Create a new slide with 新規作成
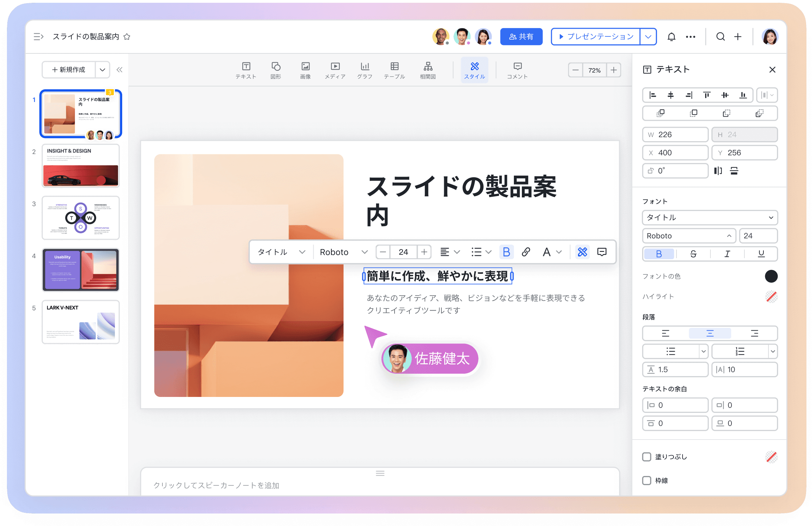The height and width of the screenshot is (526, 812). coord(69,70)
